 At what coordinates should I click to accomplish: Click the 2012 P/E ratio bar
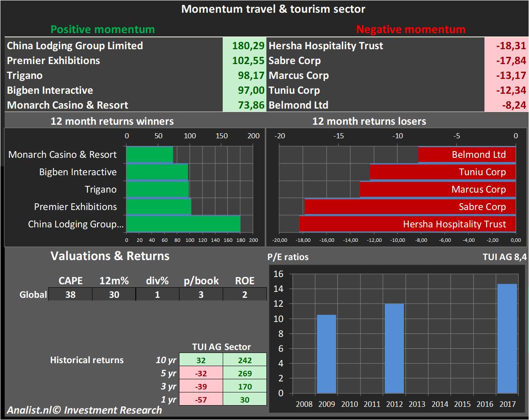click(x=394, y=348)
